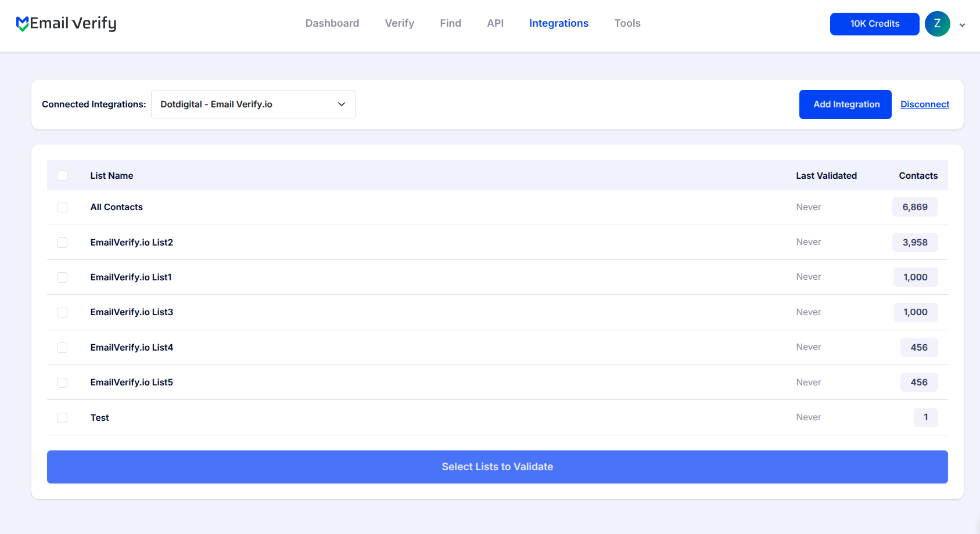Click the Connected Integrations label
This screenshot has width=980, height=534.
coord(94,104)
